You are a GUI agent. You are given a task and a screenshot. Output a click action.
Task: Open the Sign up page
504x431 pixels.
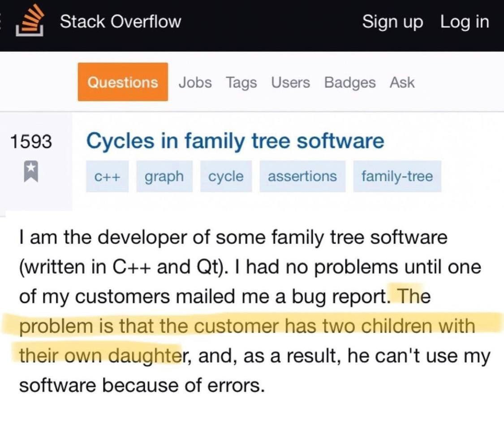(392, 22)
